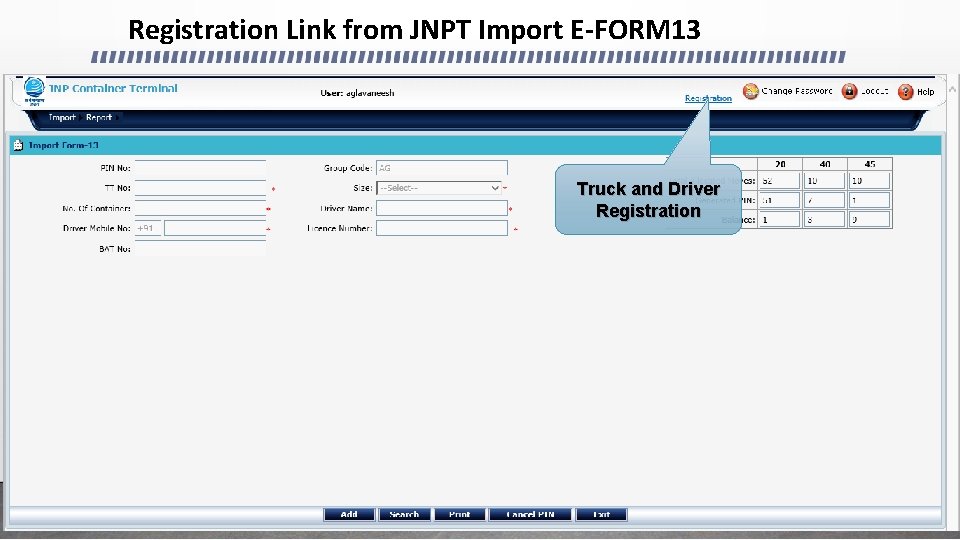Image resolution: width=960 pixels, height=540 pixels.
Task: Focus the Driver Name input field
Action: [x=441, y=208]
